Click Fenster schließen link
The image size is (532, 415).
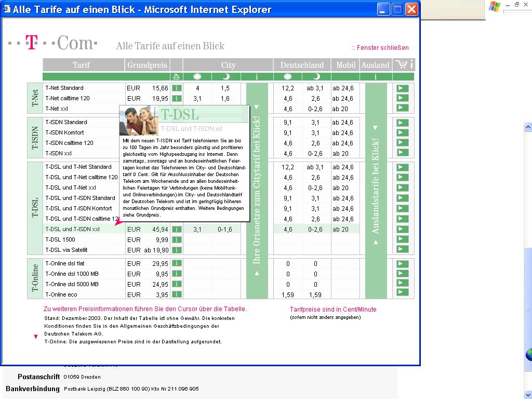coord(380,48)
